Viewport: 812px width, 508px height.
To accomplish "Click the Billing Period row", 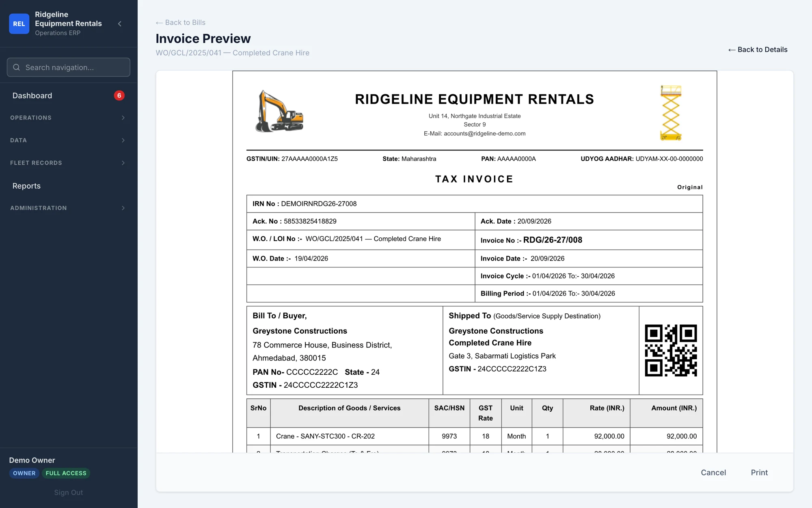I will point(589,293).
